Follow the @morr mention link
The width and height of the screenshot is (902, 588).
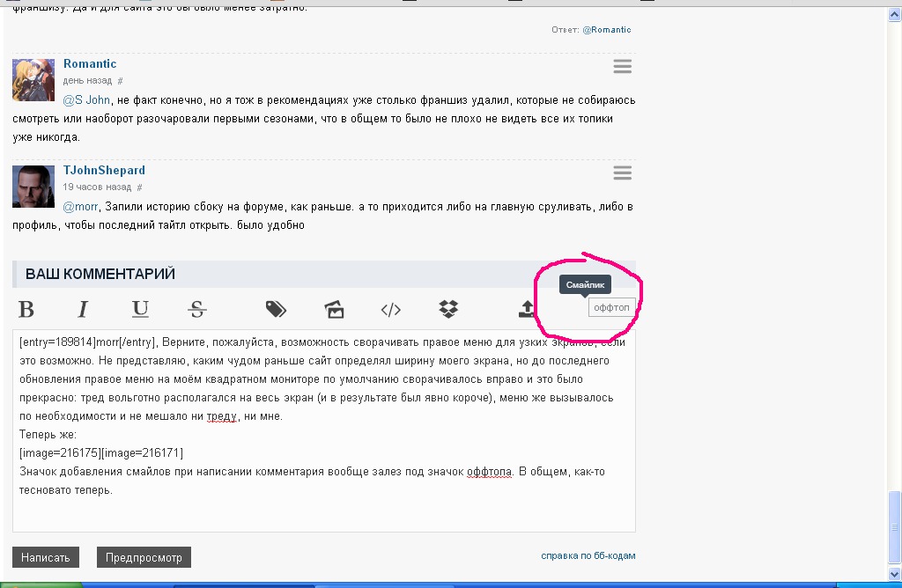(x=80, y=207)
